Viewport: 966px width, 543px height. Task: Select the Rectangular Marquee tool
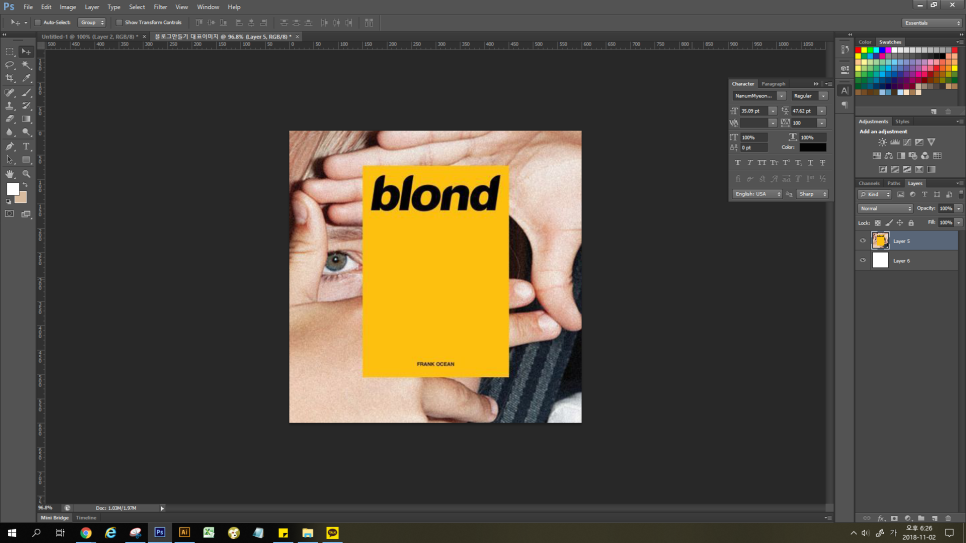[x=10, y=52]
